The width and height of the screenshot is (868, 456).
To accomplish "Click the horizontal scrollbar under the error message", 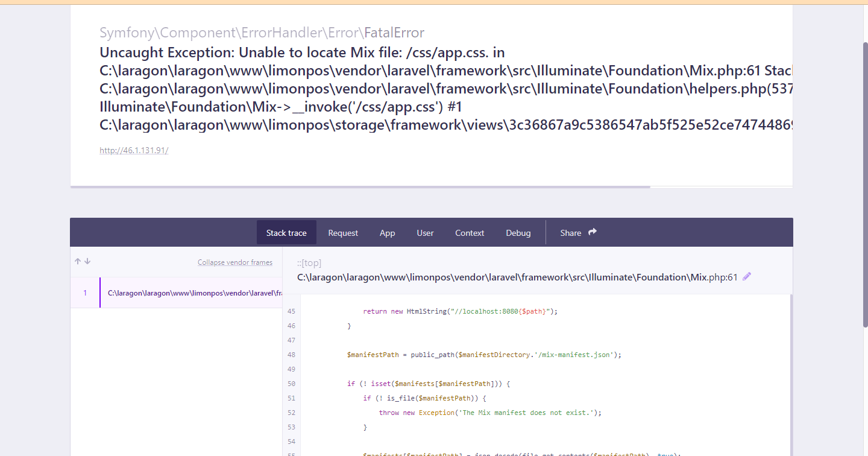I will point(360,188).
